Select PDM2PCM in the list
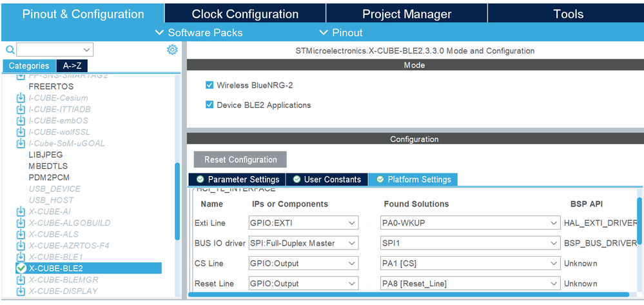Screen dimensions: 644x305 click(49, 177)
